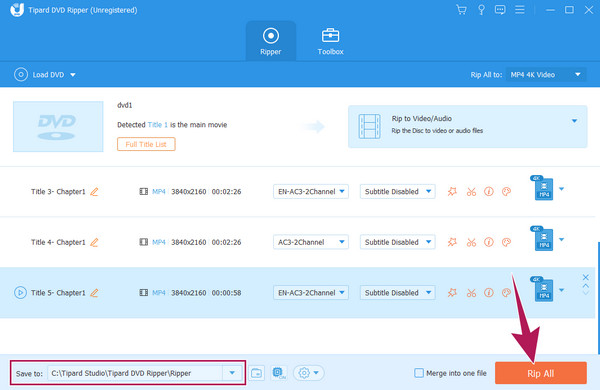Open the Full Title List
The image size is (600, 390).
(146, 144)
